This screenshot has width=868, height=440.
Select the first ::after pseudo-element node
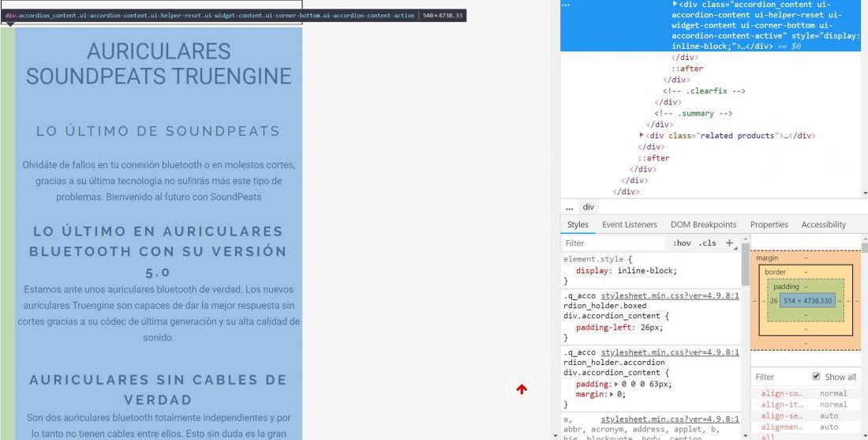687,69
